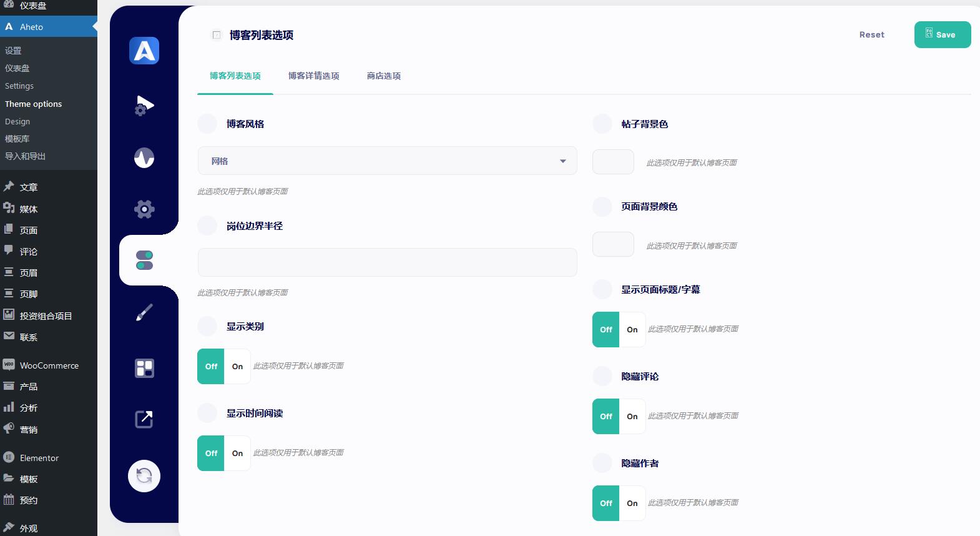Turn on the 显示类别 toggle
The height and width of the screenshot is (536, 980).
[237, 367]
